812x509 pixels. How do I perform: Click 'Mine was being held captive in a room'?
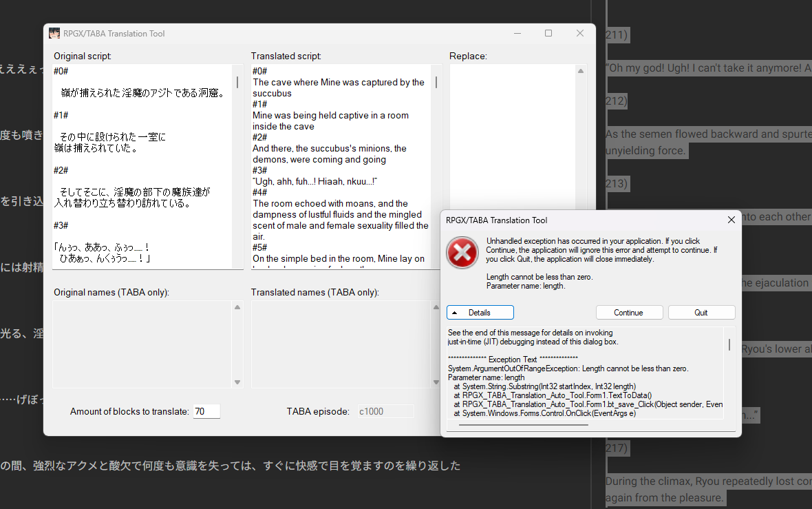point(330,116)
